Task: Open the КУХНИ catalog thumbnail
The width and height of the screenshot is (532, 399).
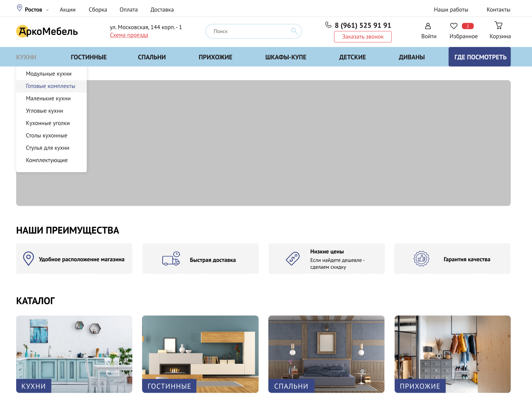Action: click(74, 354)
